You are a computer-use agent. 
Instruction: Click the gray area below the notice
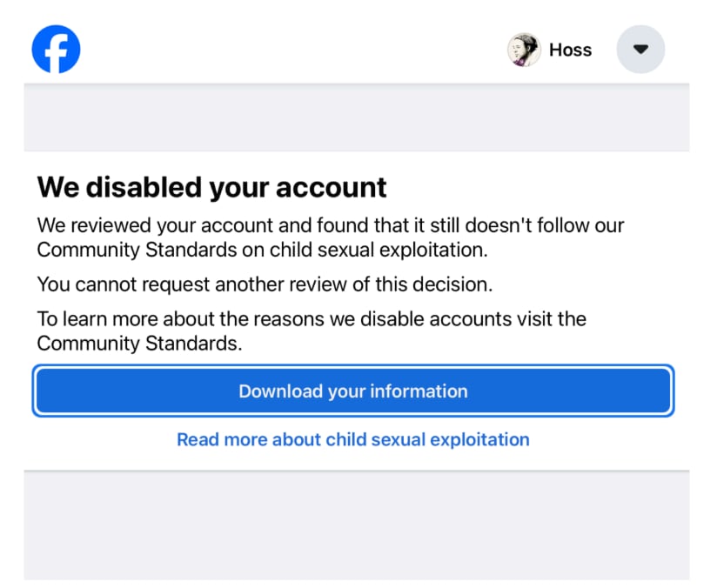point(357,526)
